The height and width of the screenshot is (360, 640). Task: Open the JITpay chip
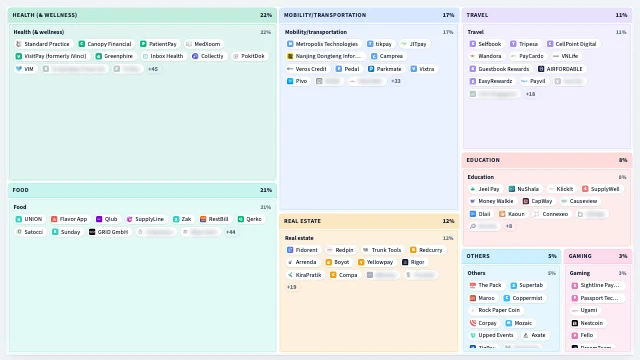[414, 44]
